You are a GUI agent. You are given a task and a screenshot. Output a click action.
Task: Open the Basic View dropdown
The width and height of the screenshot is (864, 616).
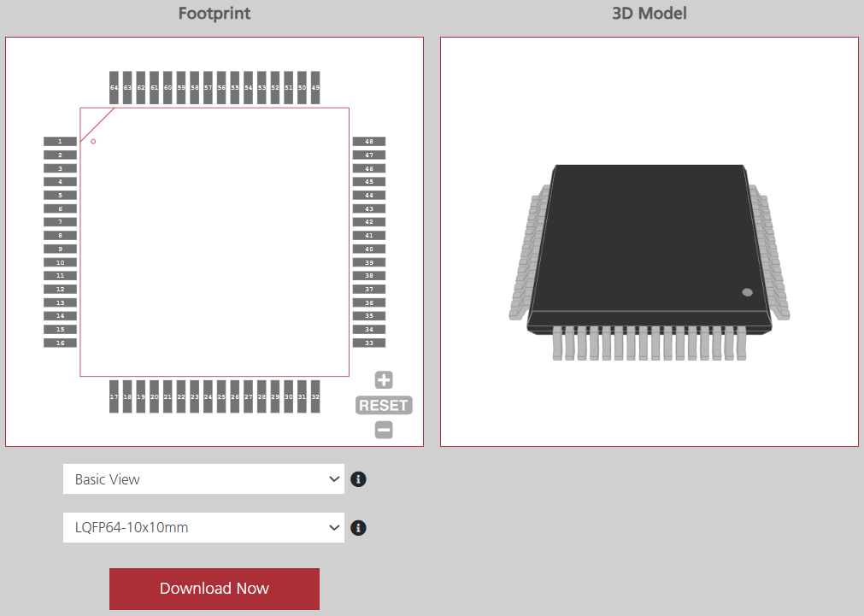click(203, 479)
